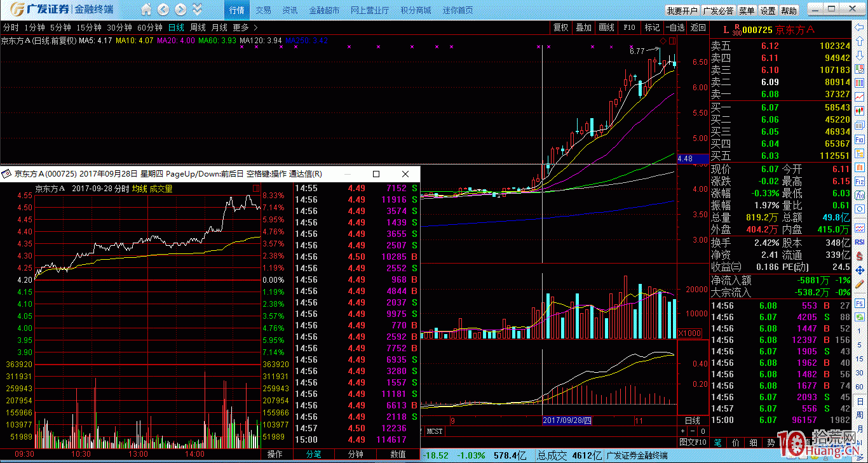The height and width of the screenshot is (463, 868).
Task: Switch to the 行情 tab
Action: [x=237, y=11]
